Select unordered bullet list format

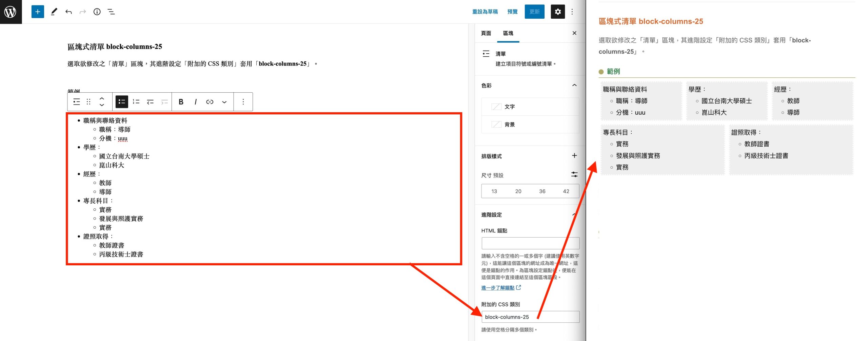122,102
